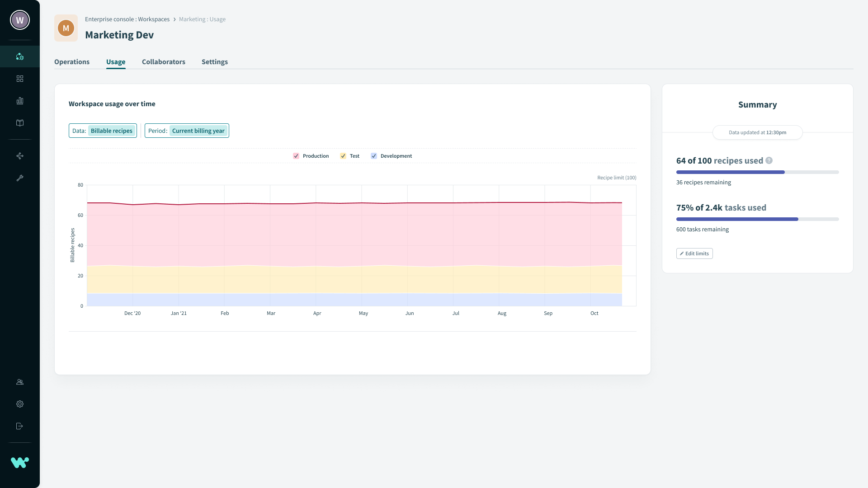The width and height of the screenshot is (868, 488).
Task: Open the Period: Current billing year dropdown
Action: click(x=187, y=131)
